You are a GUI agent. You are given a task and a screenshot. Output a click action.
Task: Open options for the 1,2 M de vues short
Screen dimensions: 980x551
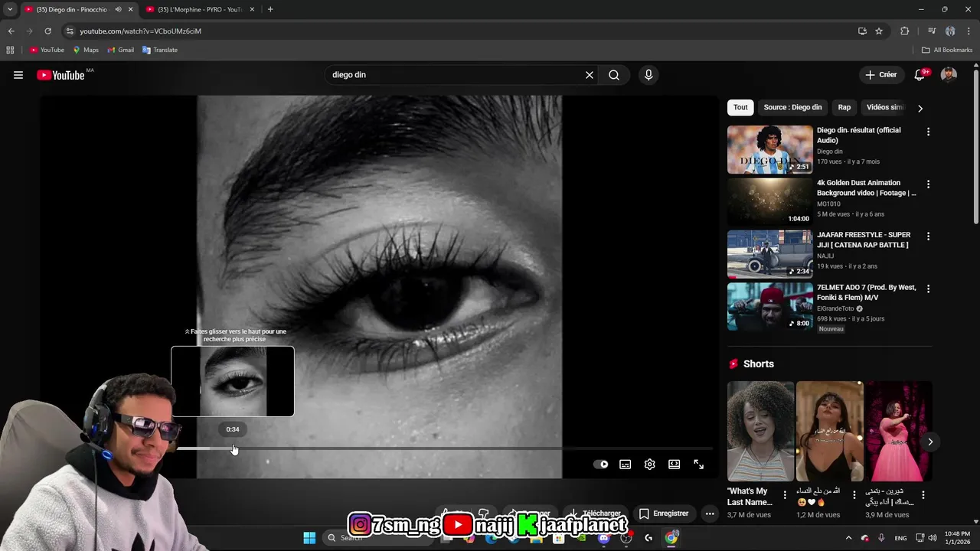854,495
